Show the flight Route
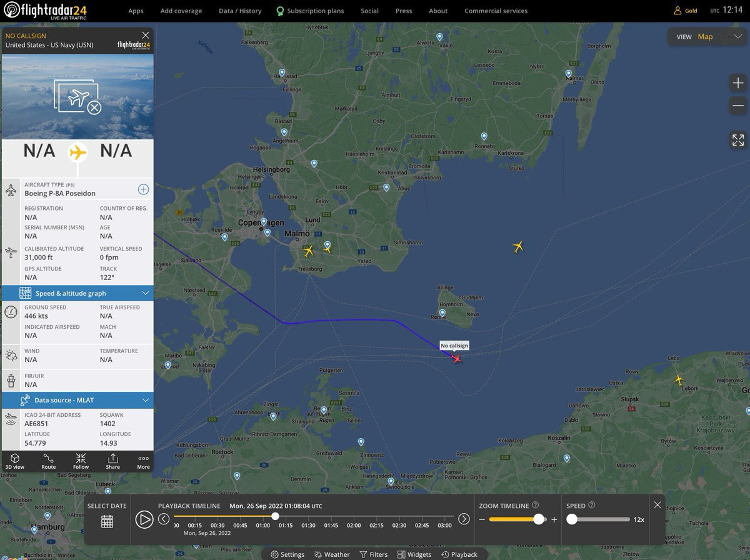 [49, 461]
